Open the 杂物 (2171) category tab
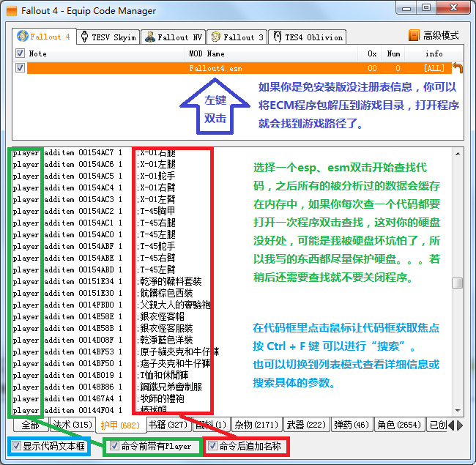 [256, 425]
